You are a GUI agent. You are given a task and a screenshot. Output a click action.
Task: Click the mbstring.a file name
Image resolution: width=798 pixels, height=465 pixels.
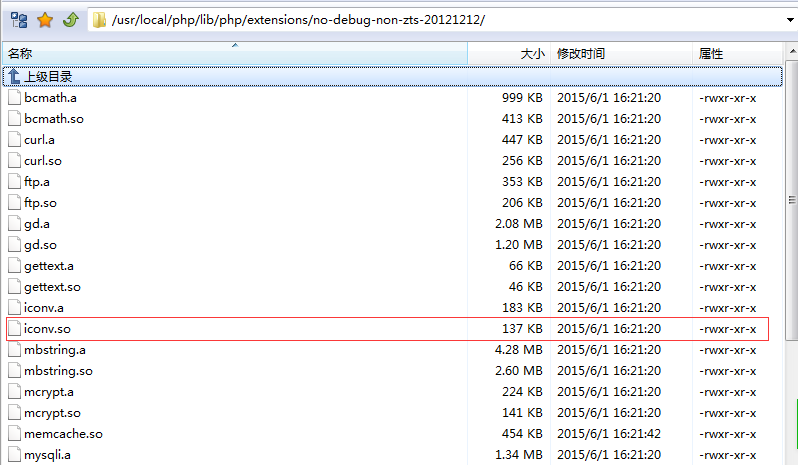tap(55, 350)
